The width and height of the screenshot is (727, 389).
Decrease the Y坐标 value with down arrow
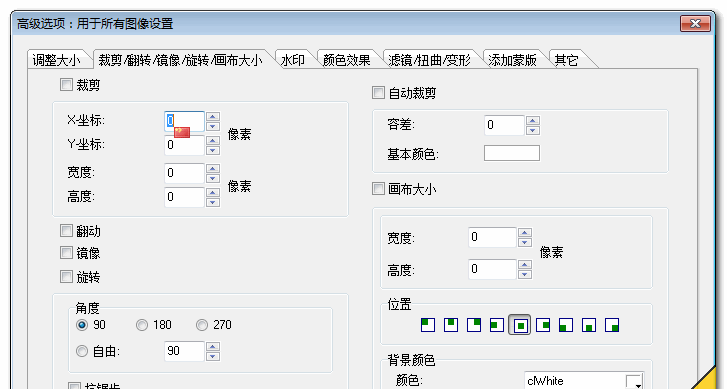(x=213, y=150)
